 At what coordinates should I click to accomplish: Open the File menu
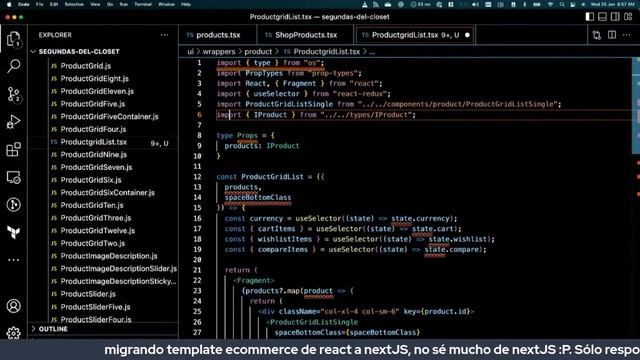tap(40, 4)
